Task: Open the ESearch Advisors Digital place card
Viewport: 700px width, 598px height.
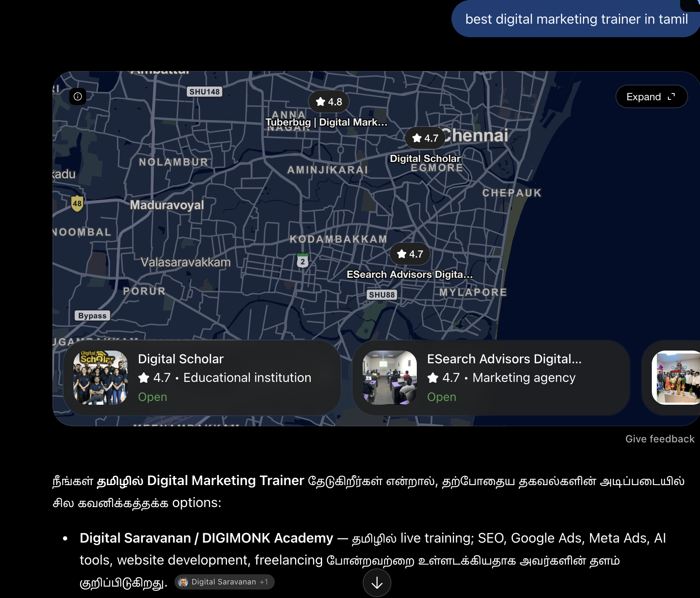Action: point(491,378)
